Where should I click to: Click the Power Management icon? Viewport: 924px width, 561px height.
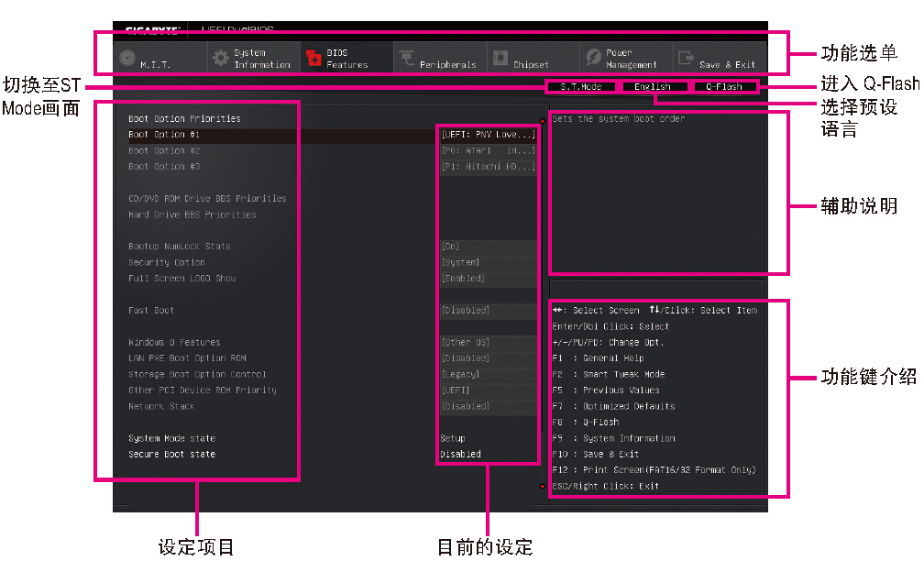[x=593, y=59]
